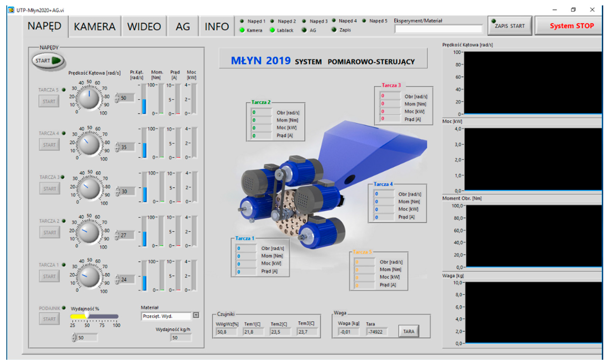Toggle the PODAJNIK START button
608x364 pixels.
[49, 319]
